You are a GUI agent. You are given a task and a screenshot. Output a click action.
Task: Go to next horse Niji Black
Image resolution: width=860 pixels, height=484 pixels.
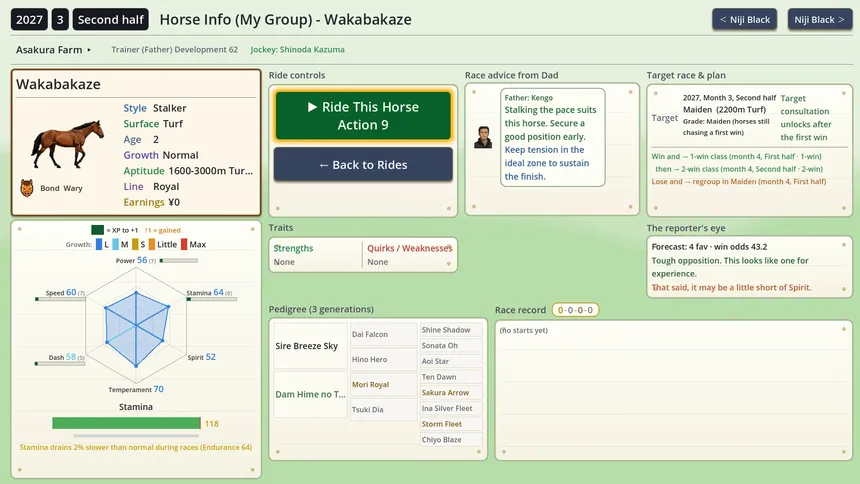(819, 19)
